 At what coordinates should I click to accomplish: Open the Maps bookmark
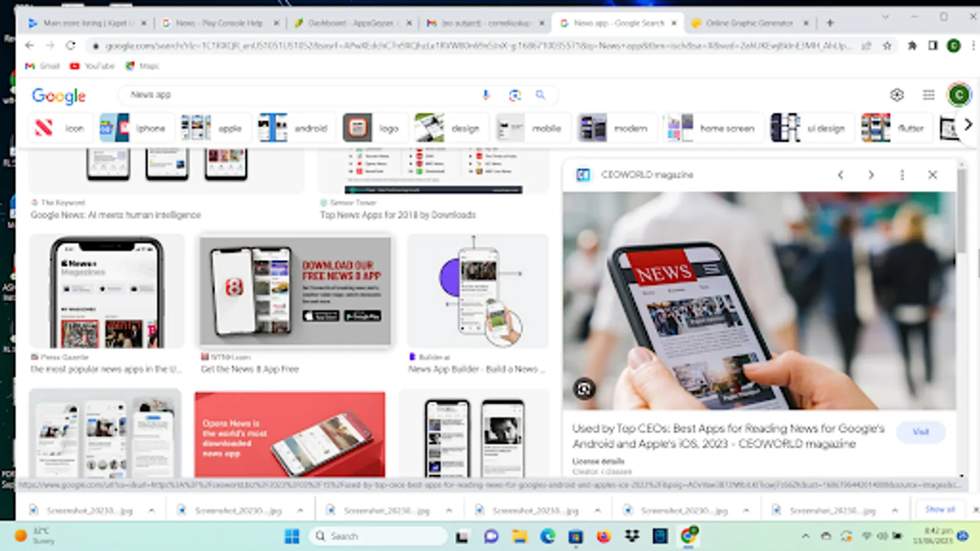[x=142, y=66]
